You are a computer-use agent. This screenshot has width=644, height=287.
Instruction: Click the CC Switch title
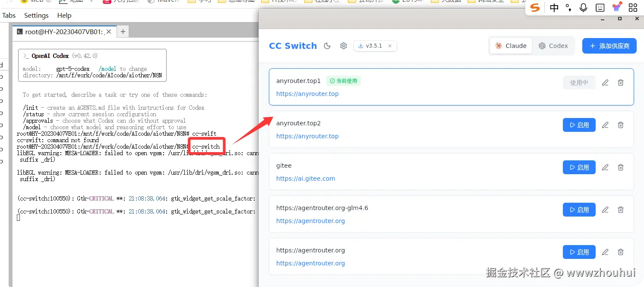293,46
